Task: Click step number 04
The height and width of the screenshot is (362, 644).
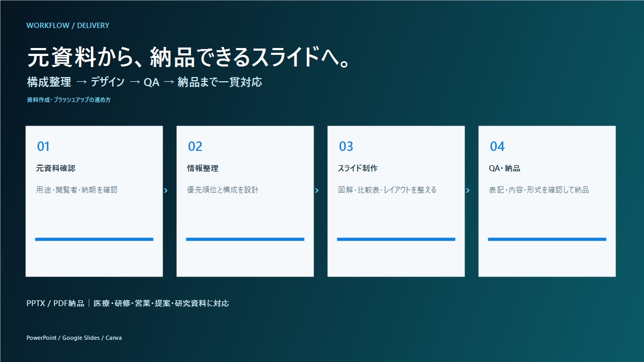Action: pos(497,146)
